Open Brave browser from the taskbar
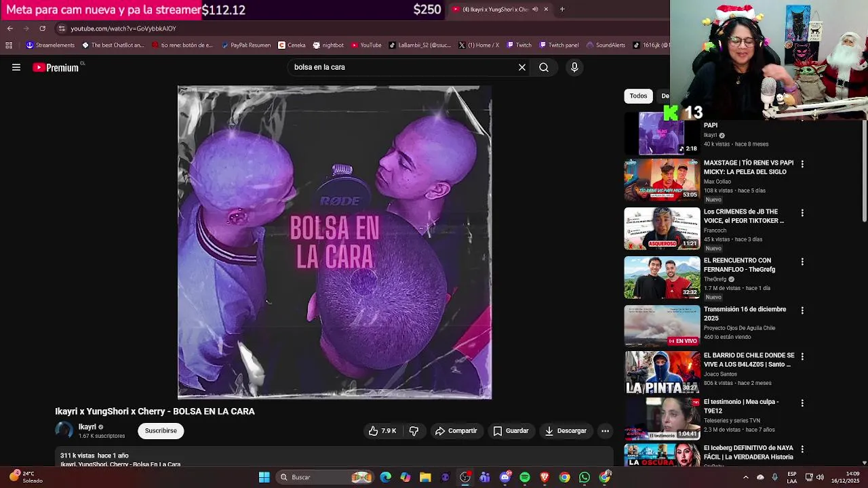The width and height of the screenshot is (868, 488). (545, 477)
